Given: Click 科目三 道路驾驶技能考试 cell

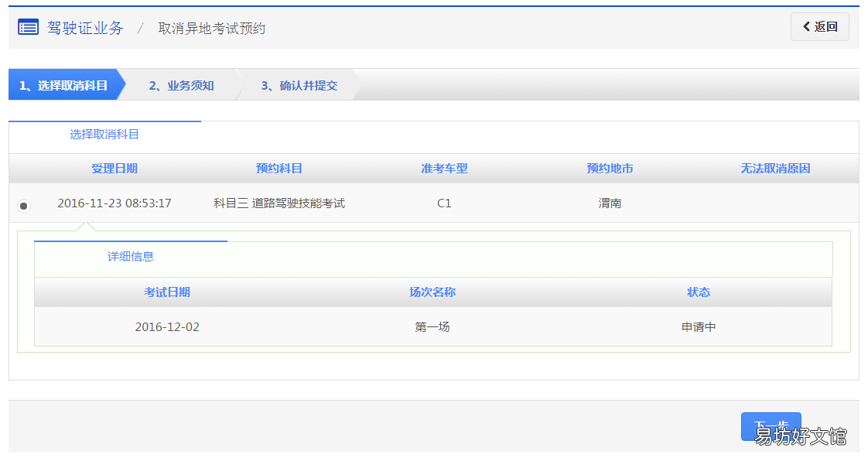Looking at the screenshot, I should coord(279,203).
